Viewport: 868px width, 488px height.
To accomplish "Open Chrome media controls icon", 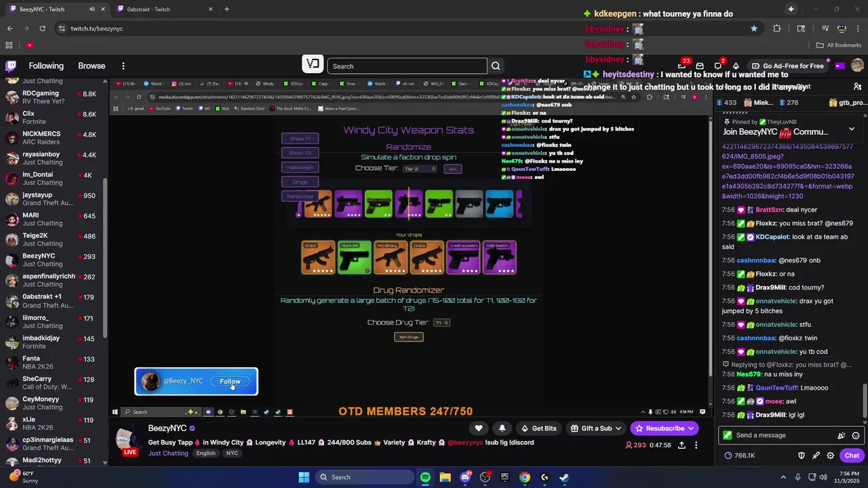I will pos(825,28).
